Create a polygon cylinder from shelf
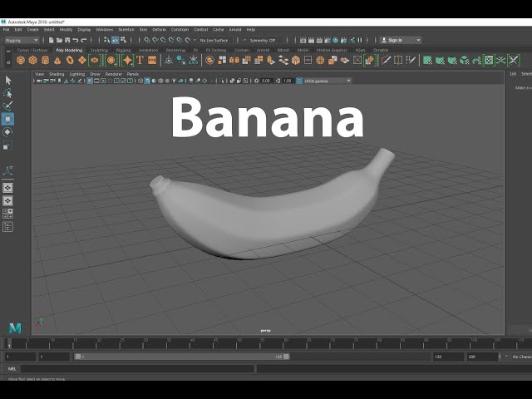532x399 pixels. (x=45, y=61)
